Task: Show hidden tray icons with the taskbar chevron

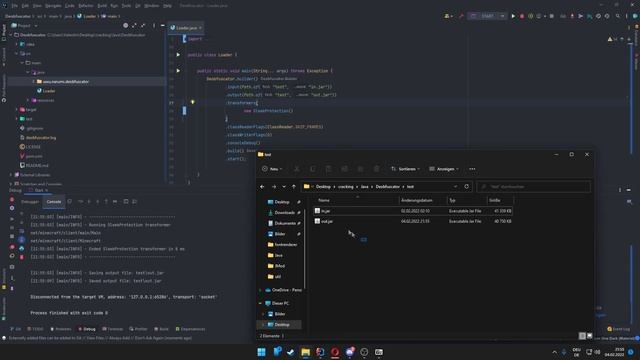Action: 554,352
